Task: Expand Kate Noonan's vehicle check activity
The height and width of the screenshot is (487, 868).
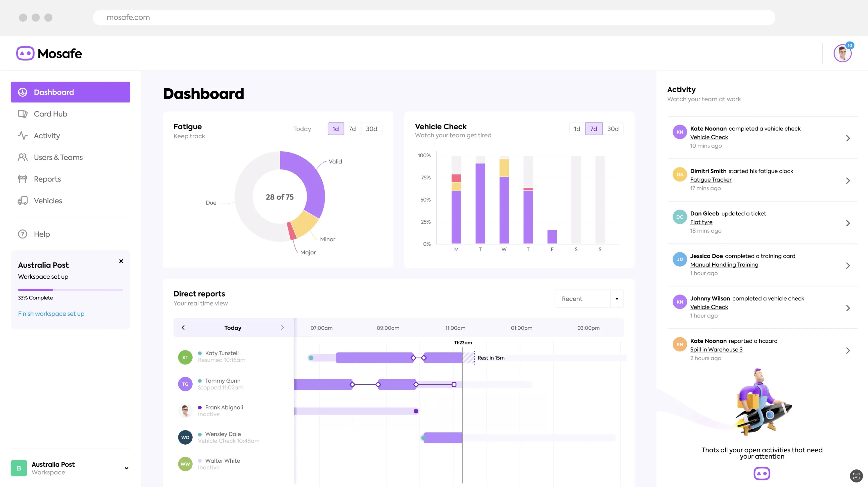Action: click(x=848, y=138)
